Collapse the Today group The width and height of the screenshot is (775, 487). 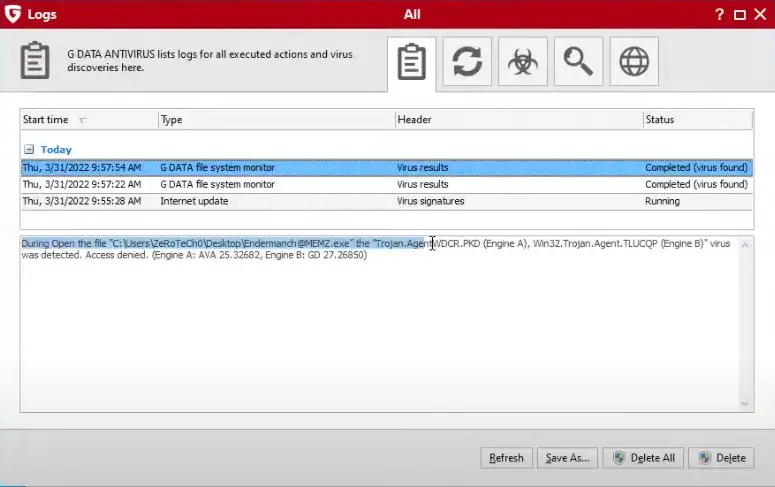pos(29,150)
